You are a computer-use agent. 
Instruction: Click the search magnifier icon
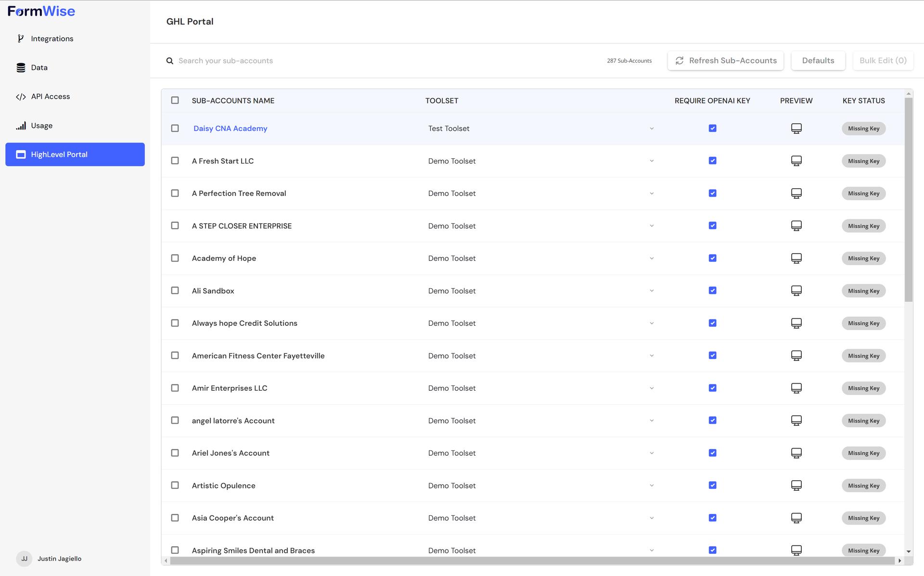170,61
